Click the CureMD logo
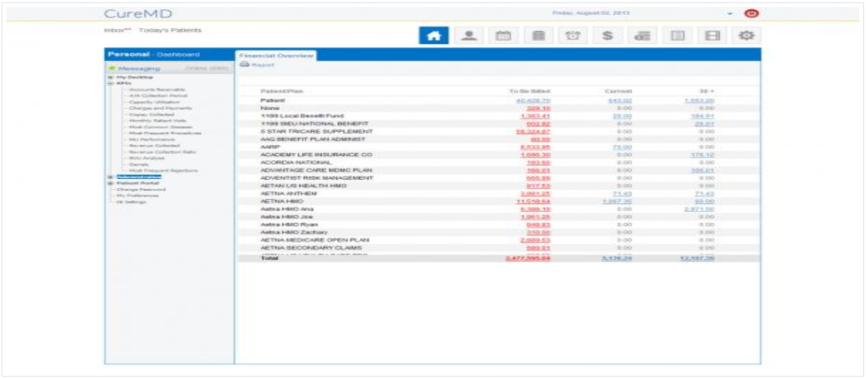The image size is (868, 379). (x=136, y=13)
